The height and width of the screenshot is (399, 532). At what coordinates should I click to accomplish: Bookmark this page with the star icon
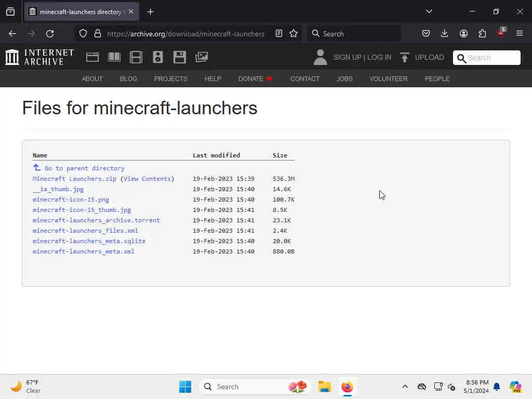(294, 34)
